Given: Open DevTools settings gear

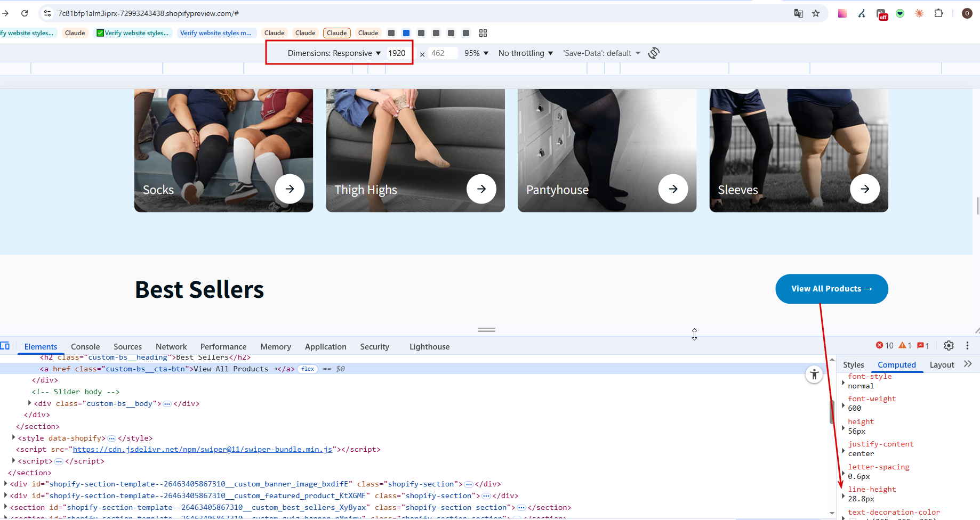Looking at the screenshot, I should pos(949,346).
